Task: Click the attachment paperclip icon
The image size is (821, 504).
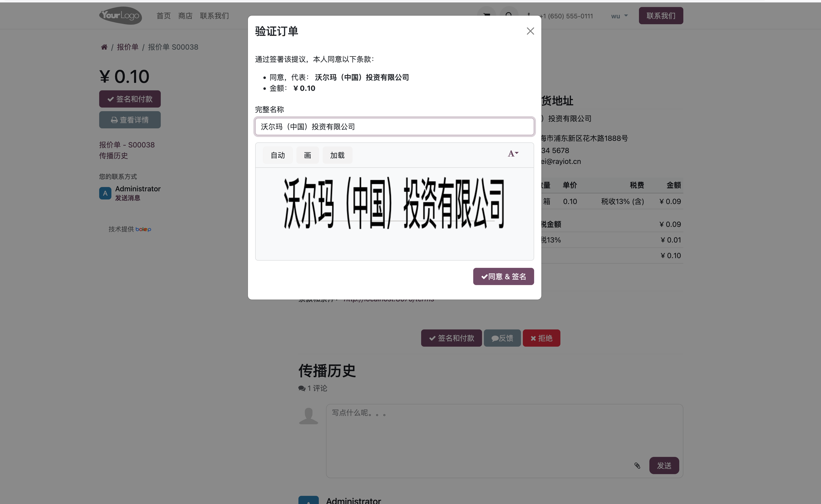Action: pos(637,466)
